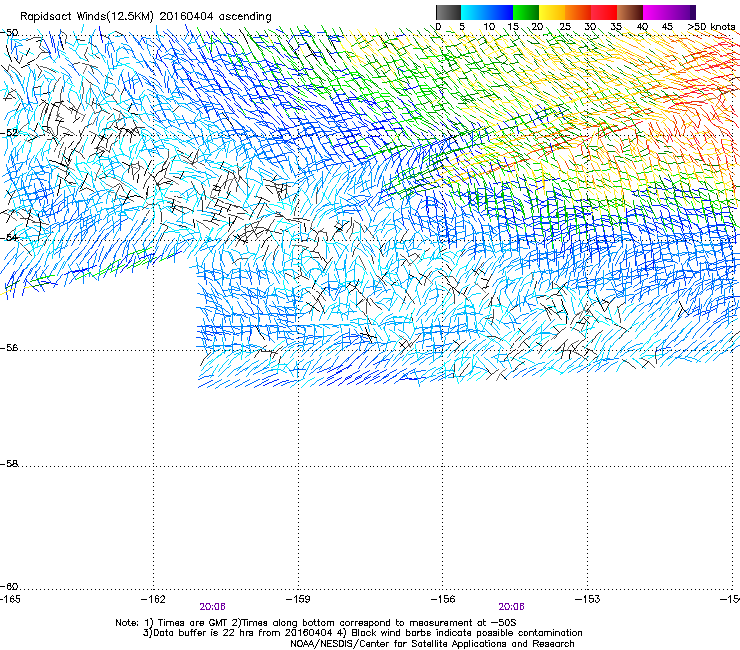The height and width of the screenshot is (650, 740).
Task: Click the longitude label -162
Action: click(x=153, y=599)
